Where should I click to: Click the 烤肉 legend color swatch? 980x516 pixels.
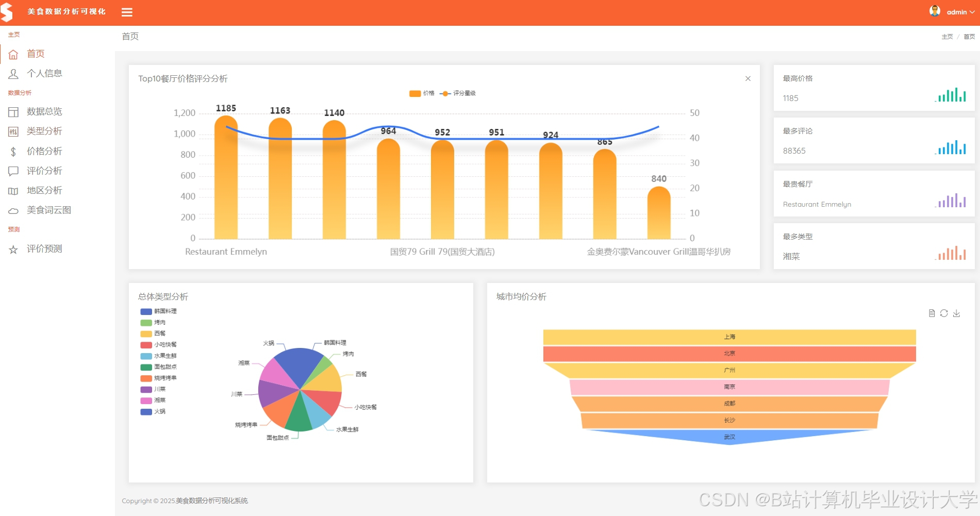click(x=146, y=322)
